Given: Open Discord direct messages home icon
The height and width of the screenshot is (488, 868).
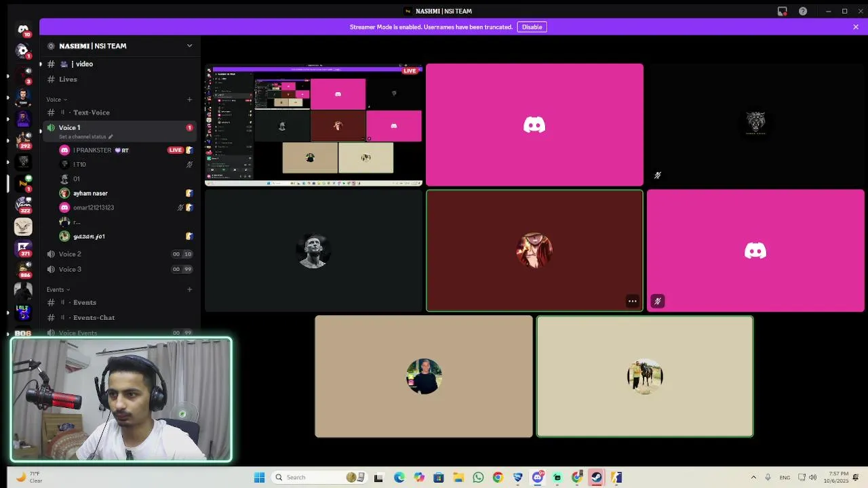Looking at the screenshot, I should pos(23,29).
